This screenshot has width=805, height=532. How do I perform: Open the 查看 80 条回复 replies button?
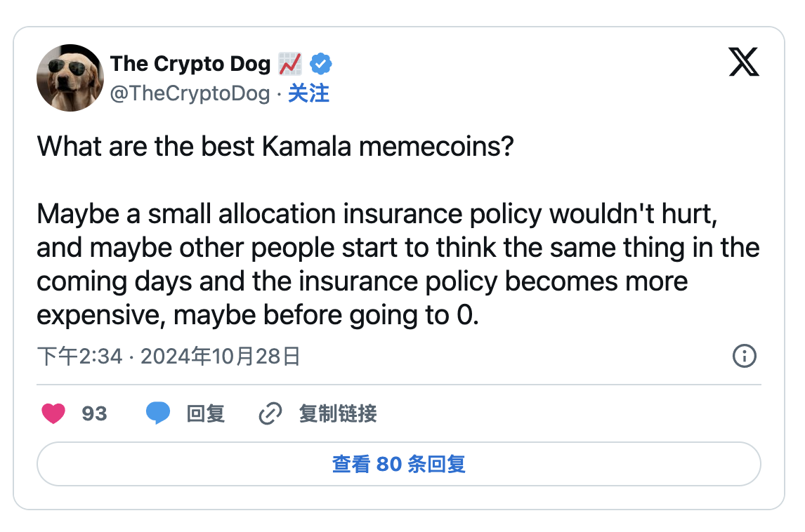[x=398, y=464]
